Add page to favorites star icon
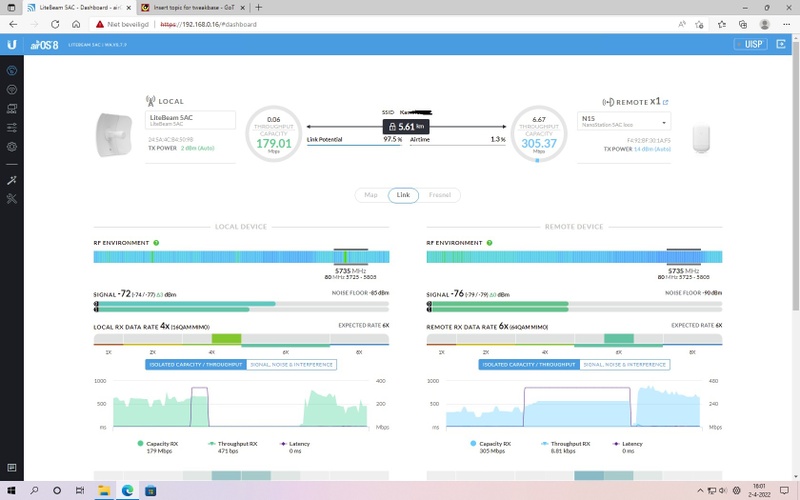This screenshot has width=800, height=500. [699, 24]
